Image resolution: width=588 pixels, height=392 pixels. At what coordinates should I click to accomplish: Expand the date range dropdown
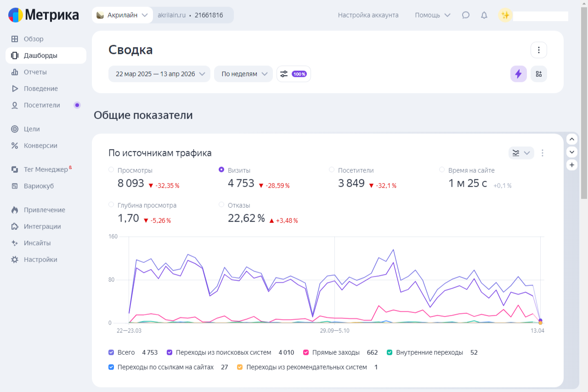[159, 74]
